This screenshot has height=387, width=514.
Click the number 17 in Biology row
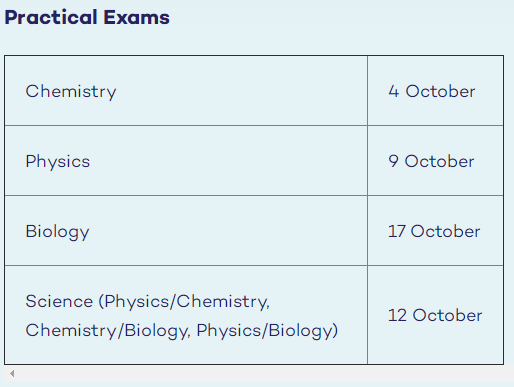(396, 231)
